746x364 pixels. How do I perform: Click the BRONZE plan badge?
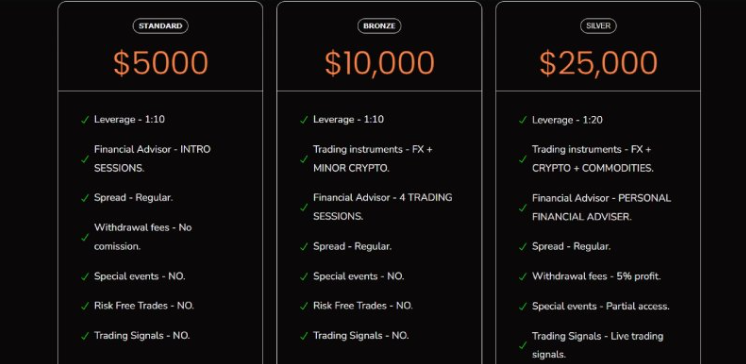pyautogui.click(x=379, y=26)
